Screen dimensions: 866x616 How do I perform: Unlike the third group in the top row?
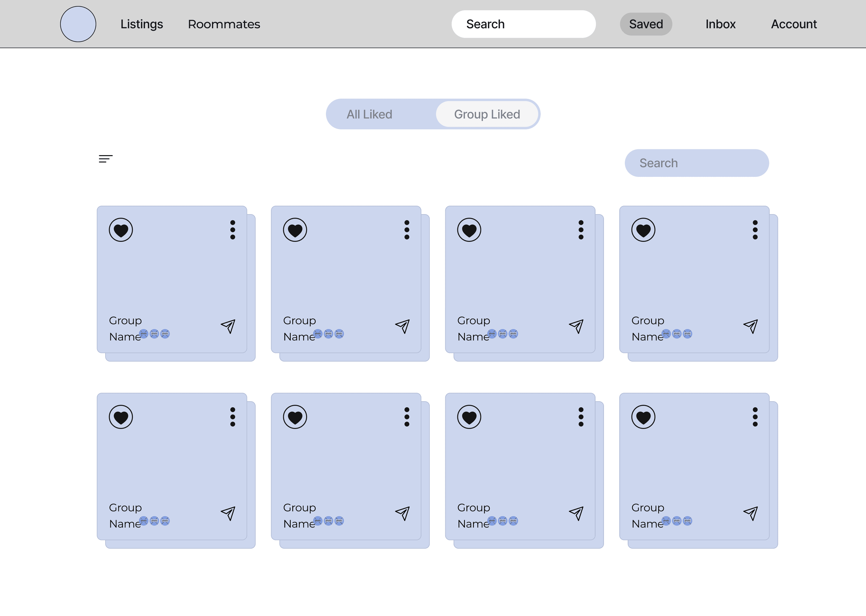click(x=469, y=230)
